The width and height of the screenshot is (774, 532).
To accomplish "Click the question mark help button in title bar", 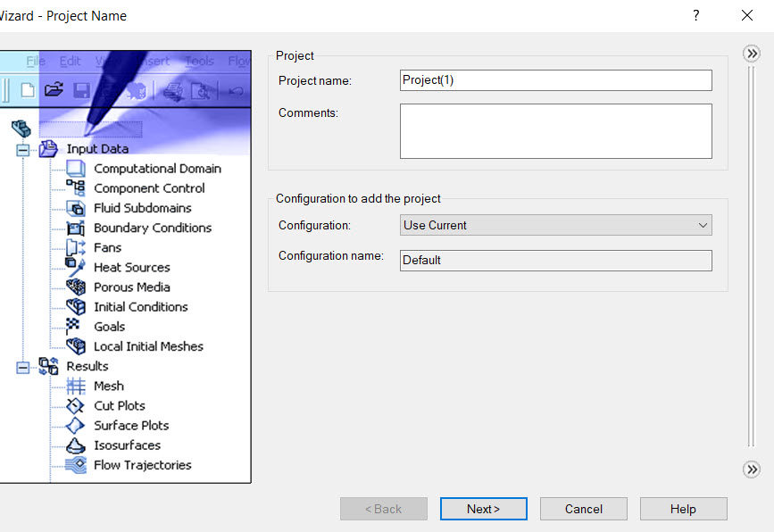I will click(695, 16).
